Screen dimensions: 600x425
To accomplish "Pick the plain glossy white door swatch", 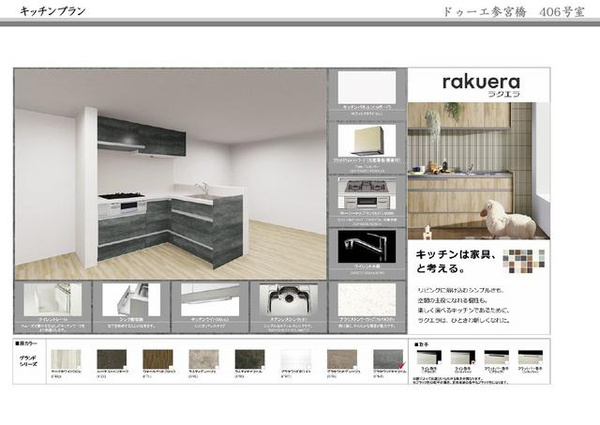I will click(x=297, y=359).
